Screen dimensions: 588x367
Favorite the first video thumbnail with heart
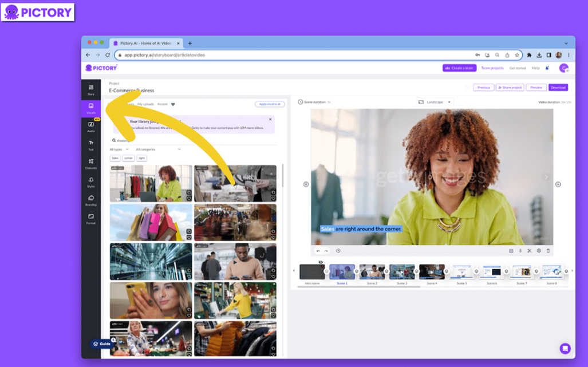tap(189, 199)
